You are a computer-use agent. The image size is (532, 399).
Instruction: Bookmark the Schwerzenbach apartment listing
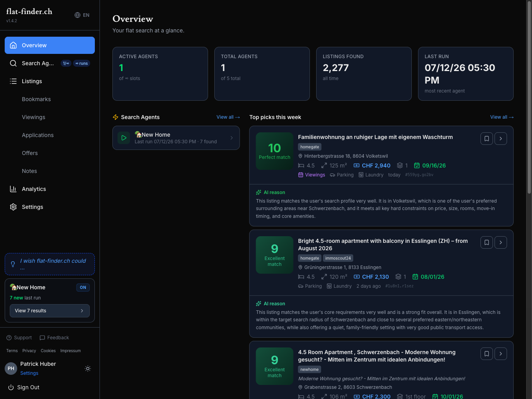click(487, 354)
